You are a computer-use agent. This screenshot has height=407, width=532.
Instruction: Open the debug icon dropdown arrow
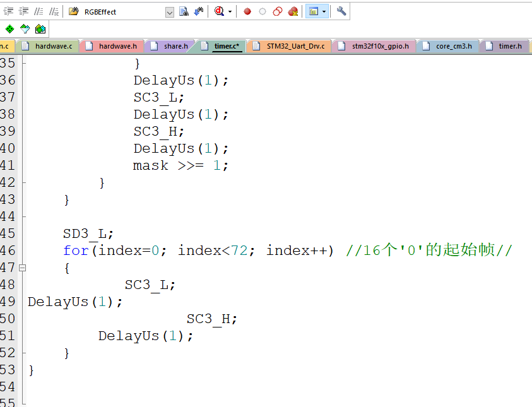[x=230, y=12]
